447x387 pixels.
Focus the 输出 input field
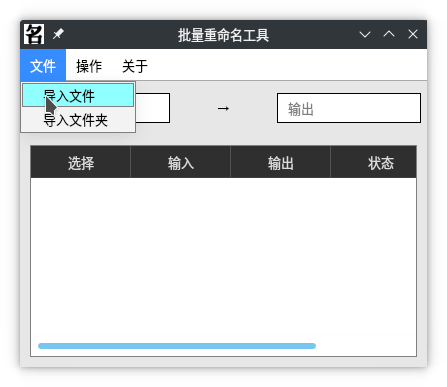click(349, 108)
